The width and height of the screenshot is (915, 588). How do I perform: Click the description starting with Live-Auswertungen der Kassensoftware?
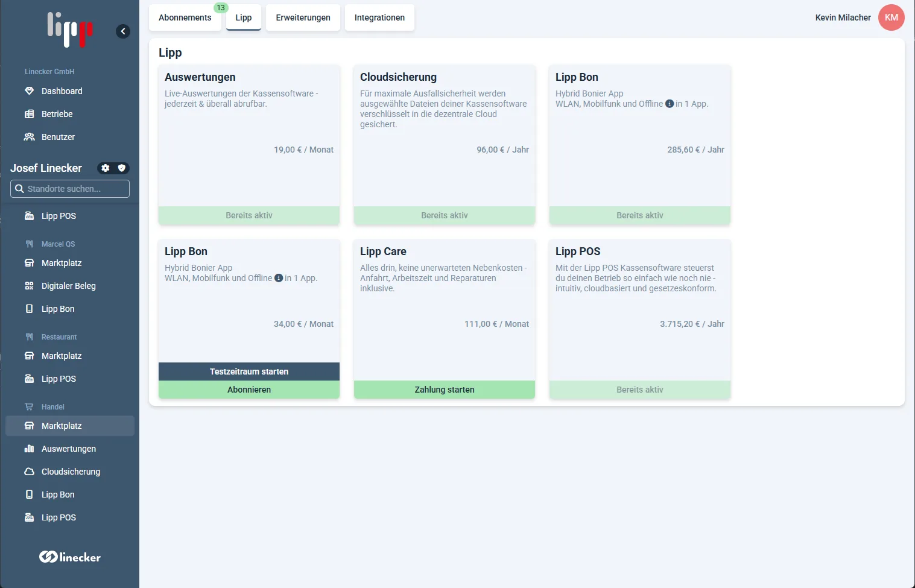pyautogui.click(x=241, y=99)
